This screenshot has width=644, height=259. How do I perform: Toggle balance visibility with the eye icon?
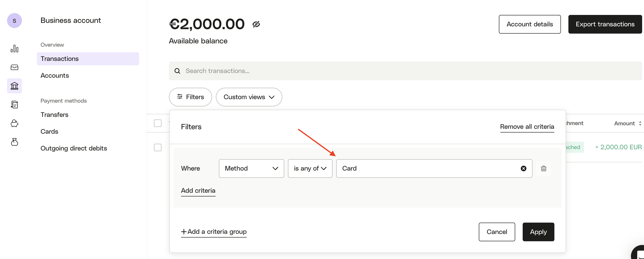coord(256,24)
